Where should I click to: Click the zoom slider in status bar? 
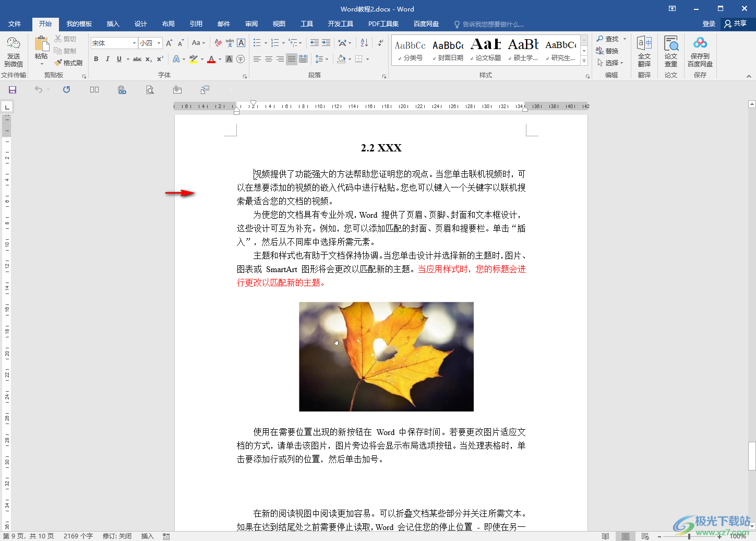pyautogui.click(x=689, y=536)
